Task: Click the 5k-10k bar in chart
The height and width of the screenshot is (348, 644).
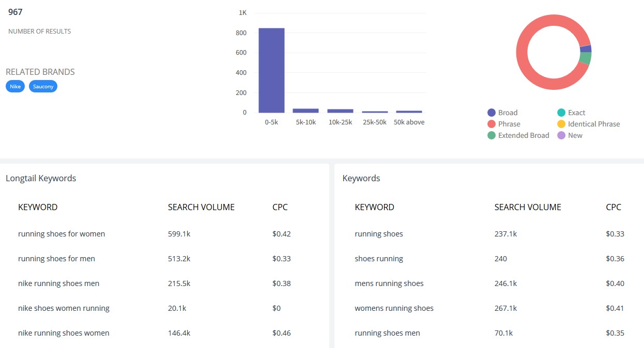Action: coord(305,110)
